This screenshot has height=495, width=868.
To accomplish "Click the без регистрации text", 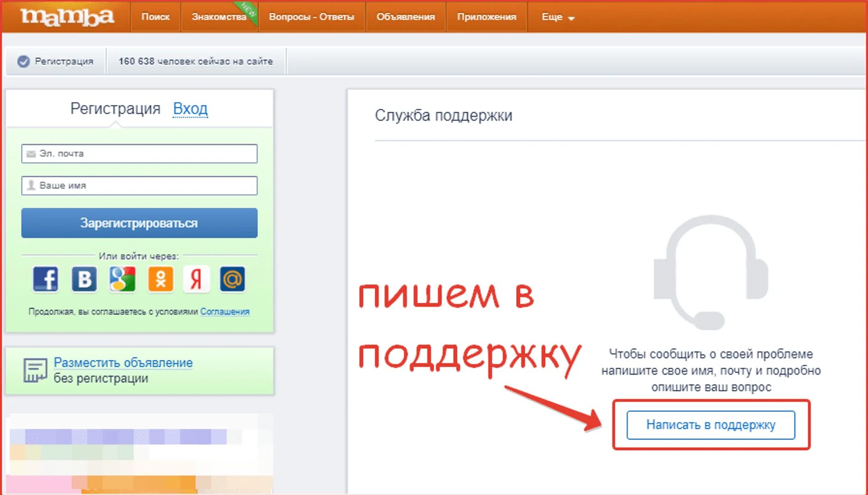I will point(101,379).
